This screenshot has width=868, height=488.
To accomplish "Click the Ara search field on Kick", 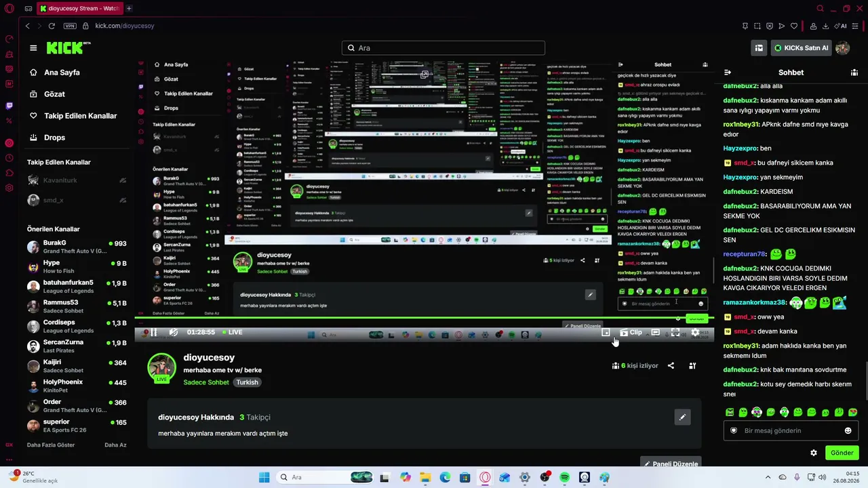I will (443, 48).
